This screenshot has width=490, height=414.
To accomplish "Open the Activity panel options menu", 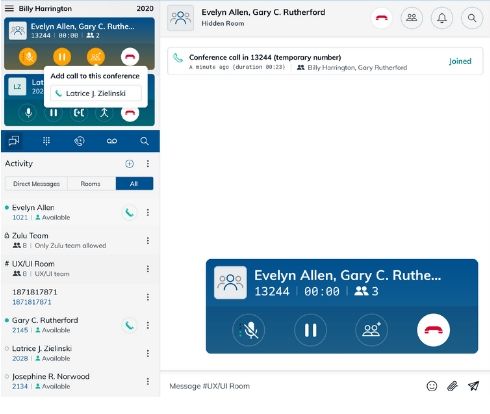I will (x=148, y=163).
